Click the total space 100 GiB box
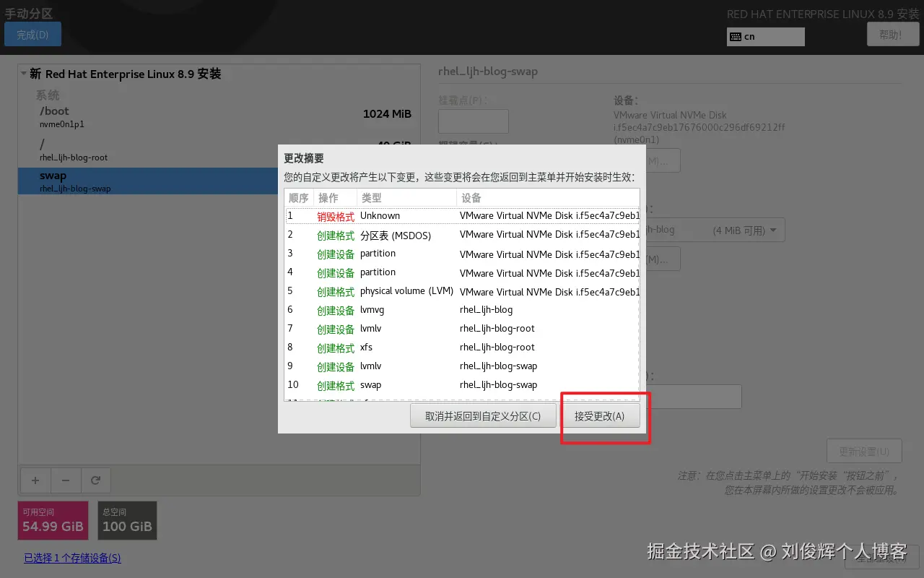Image resolution: width=924 pixels, height=578 pixels. [127, 521]
